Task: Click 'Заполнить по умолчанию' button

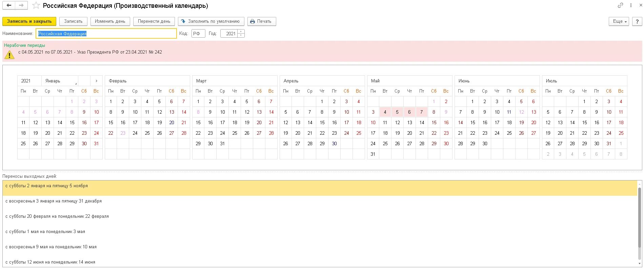Action: (x=211, y=21)
